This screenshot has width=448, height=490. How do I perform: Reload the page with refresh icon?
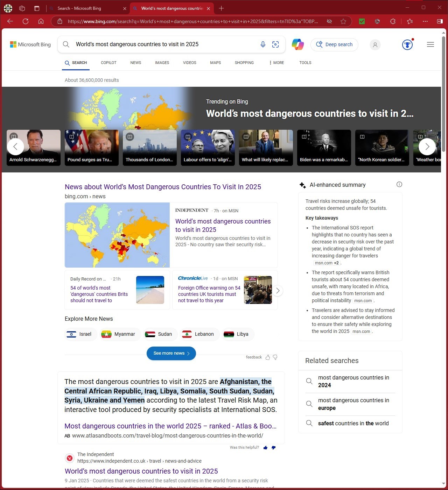coord(26,21)
